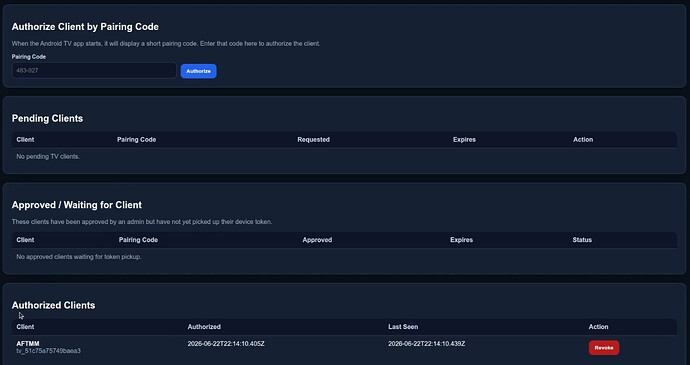This screenshot has width=690, height=365.
Task: Click the Expires column header in Pending Clients
Action: pos(464,140)
